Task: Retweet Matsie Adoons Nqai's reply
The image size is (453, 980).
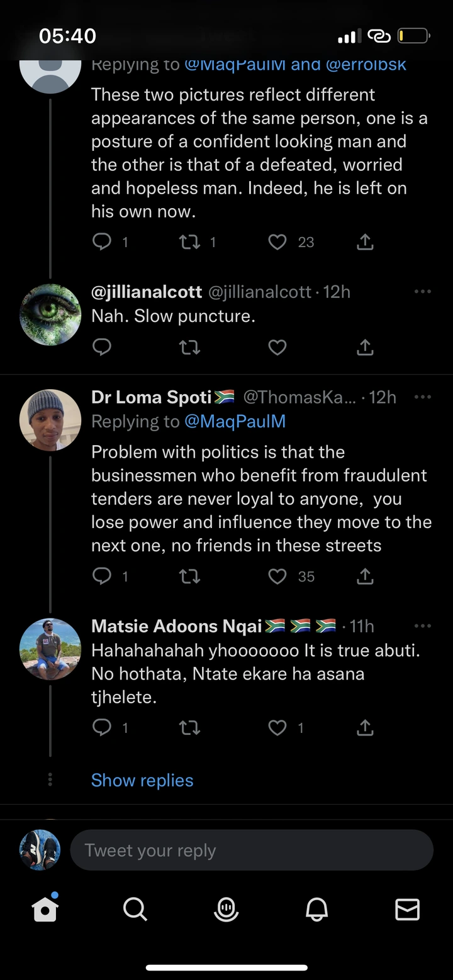Action: [x=189, y=728]
